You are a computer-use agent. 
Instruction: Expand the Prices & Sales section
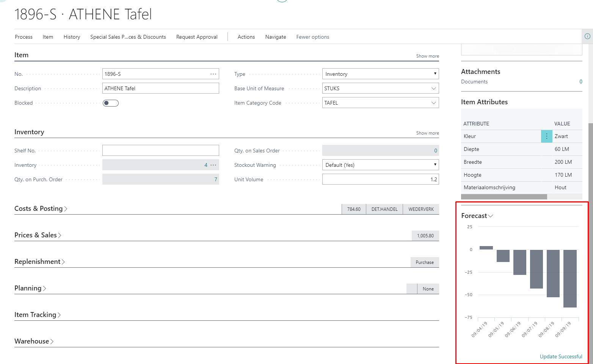coord(38,235)
